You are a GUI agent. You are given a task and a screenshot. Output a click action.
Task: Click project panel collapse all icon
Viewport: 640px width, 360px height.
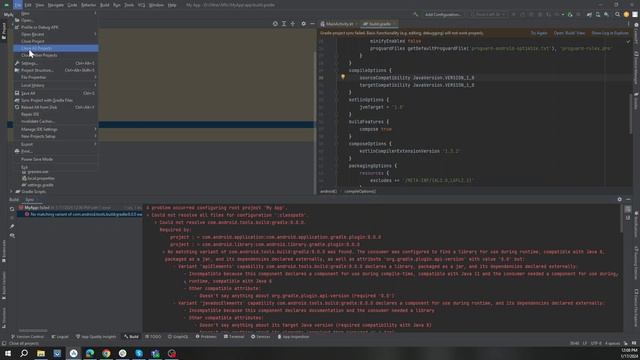(293, 24)
